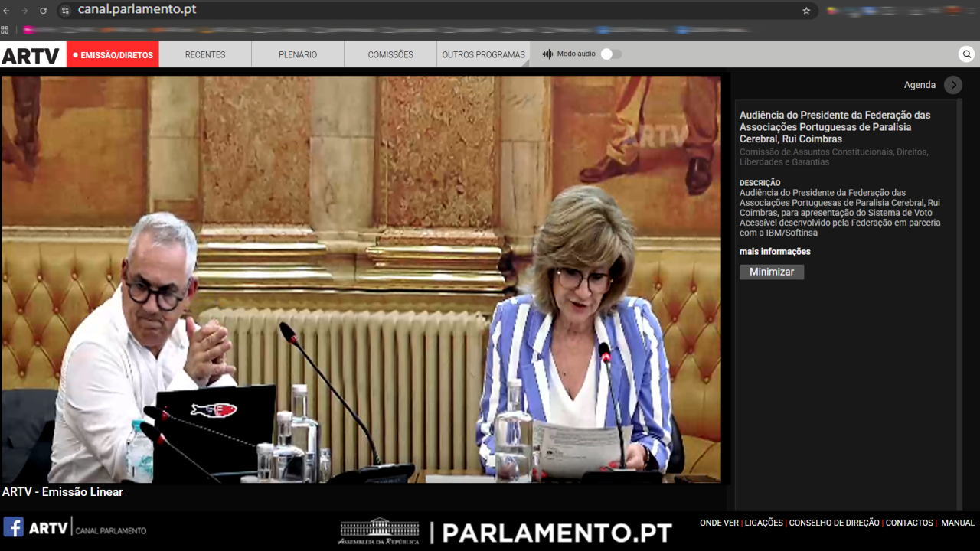
Task: Click the browser forward arrow
Action: click(x=24, y=11)
